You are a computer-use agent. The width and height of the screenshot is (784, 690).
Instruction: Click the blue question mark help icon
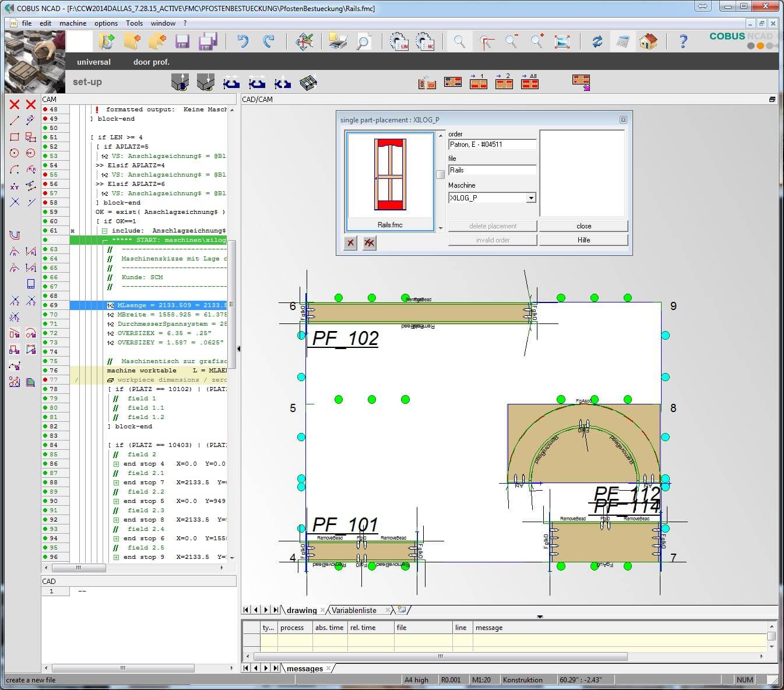683,41
